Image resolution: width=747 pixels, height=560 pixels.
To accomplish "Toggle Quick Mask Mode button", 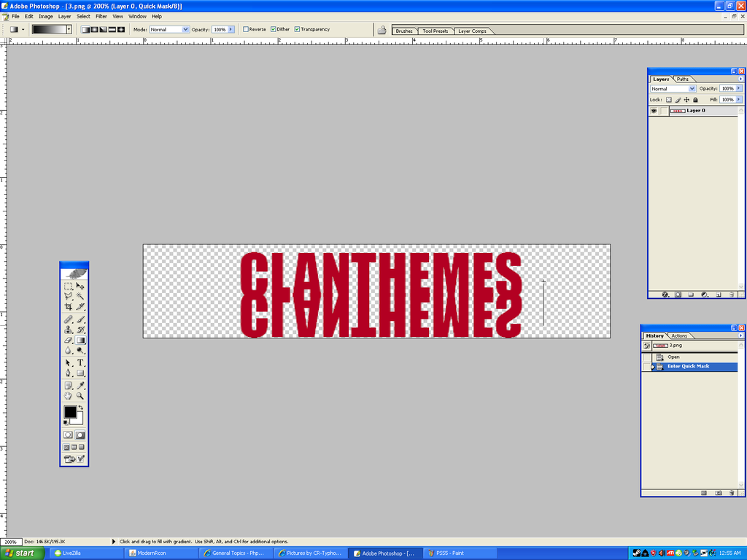I will (x=80, y=435).
